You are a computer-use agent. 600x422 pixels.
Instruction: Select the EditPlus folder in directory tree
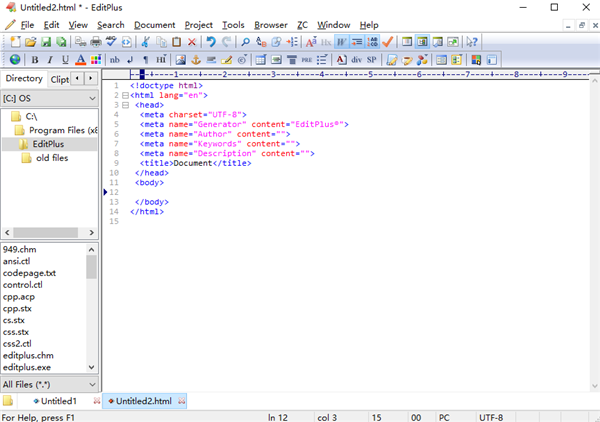[x=48, y=144]
